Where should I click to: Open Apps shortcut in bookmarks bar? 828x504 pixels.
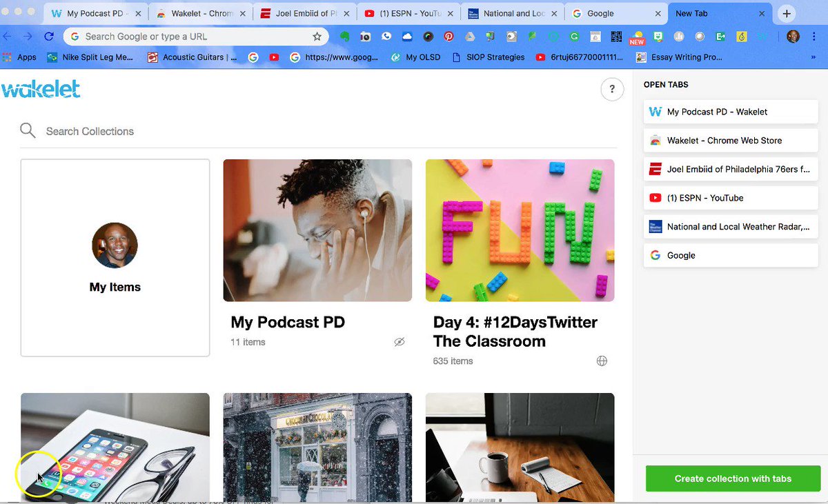tap(20, 57)
